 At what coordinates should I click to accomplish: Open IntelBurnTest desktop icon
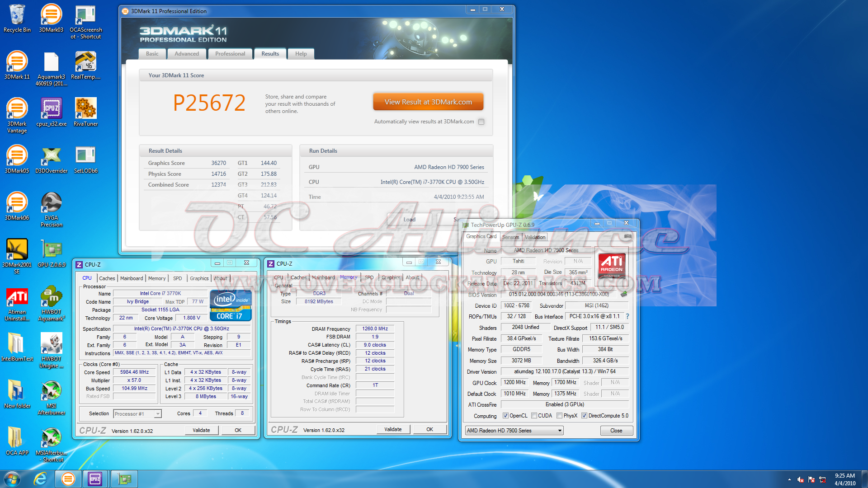pyautogui.click(x=17, y=347)
